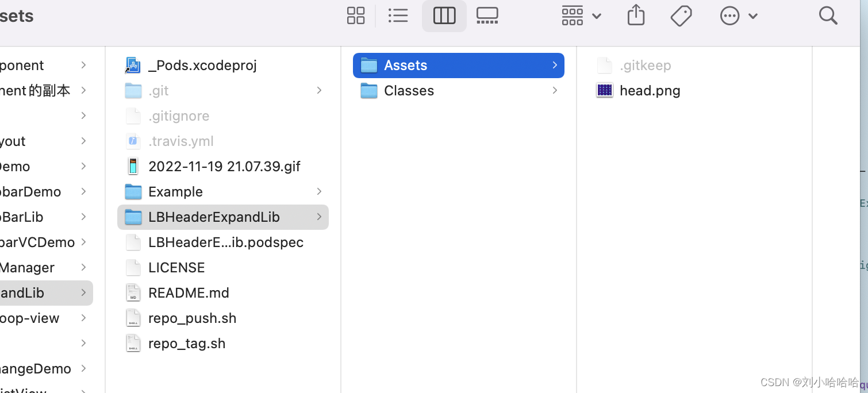Expand the Assets folder chevron
Viewport: 868px width, 393px height.
point(554,65)
